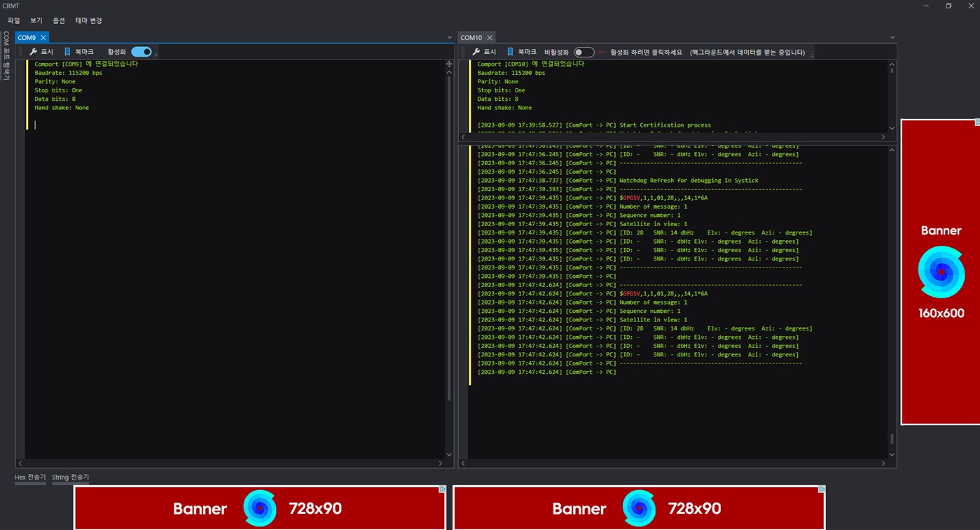Click the COM10 upper pane horizontal scroll right arrow

(883, 137)
